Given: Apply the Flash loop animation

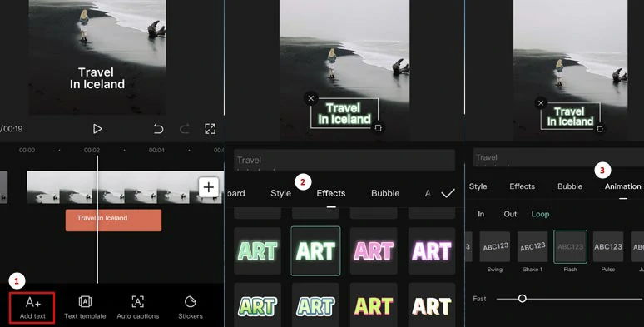Looking at the screenshot, I should (x=570, y=247).
